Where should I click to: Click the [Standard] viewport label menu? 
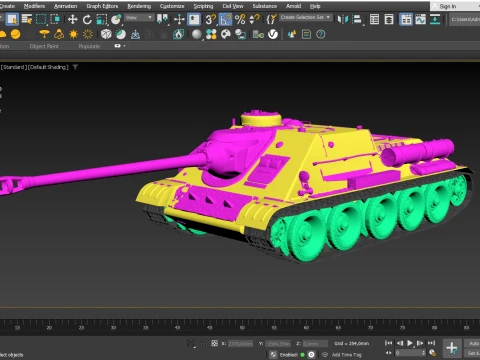[14, 67]
